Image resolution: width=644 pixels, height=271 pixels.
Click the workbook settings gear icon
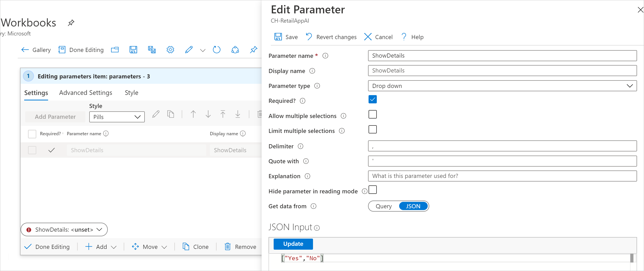170,50
